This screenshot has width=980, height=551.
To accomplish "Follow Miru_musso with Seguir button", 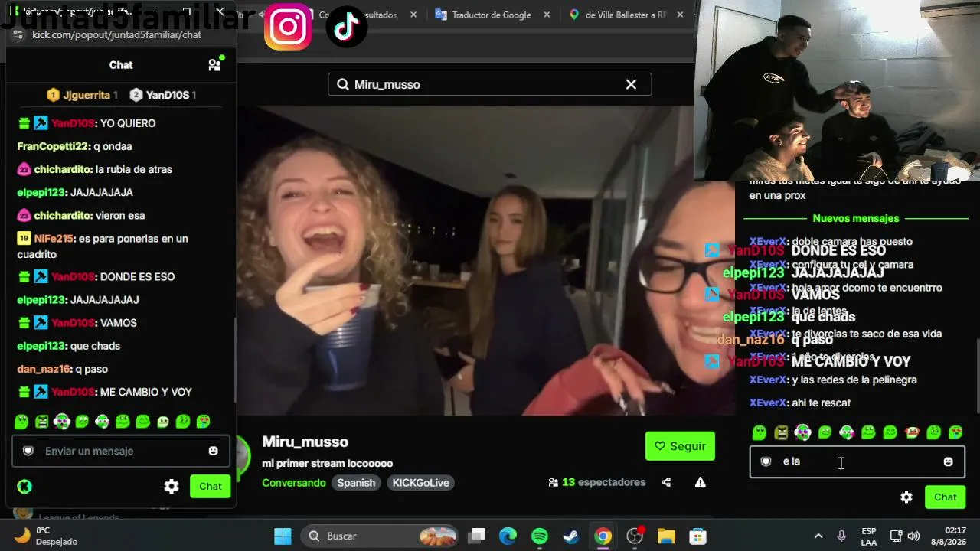I will point(680,446).
